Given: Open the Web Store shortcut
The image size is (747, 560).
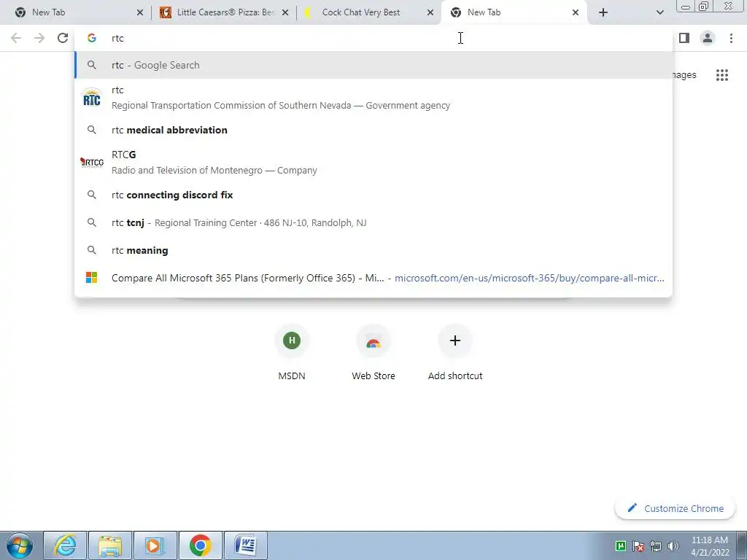Looking at the screenshot, I should [x=373, y=352].
